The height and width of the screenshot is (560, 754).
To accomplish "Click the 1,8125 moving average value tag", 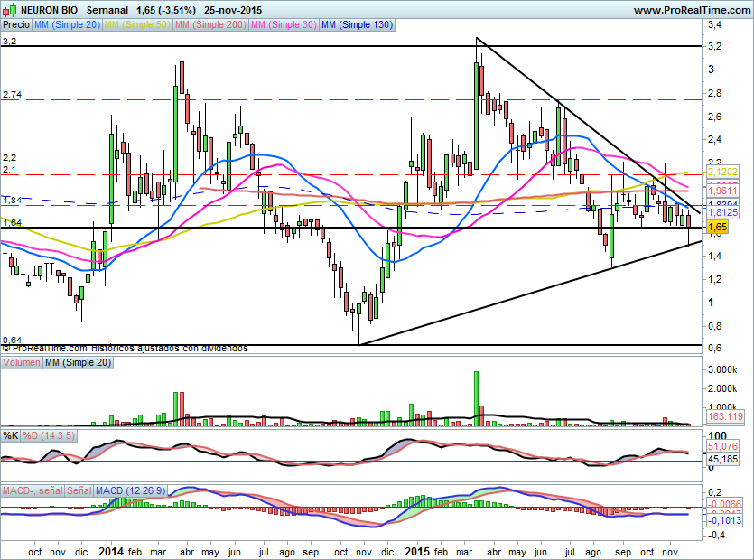I will [x=722, y=212].
